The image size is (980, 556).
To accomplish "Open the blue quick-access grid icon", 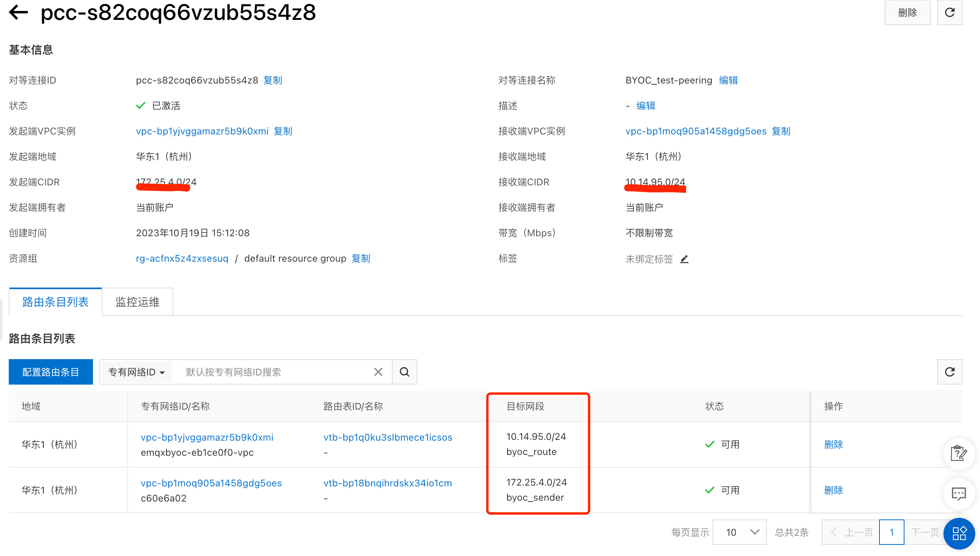I will [959, 533].
